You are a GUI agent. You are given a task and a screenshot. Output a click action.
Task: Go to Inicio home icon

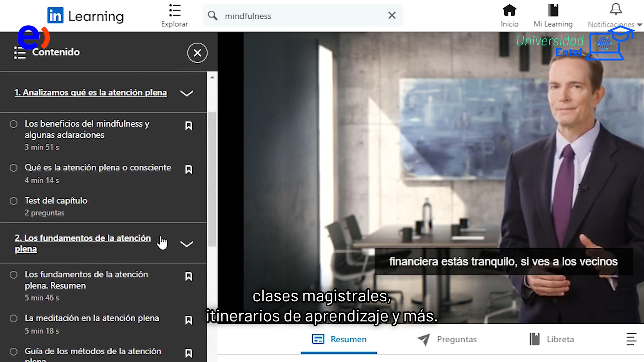coord(509,11)
